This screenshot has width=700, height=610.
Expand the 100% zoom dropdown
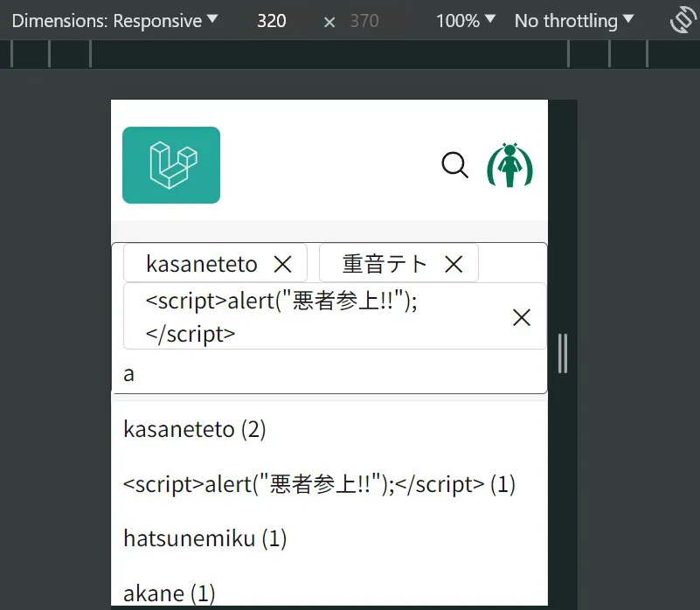tap(466, 20)
